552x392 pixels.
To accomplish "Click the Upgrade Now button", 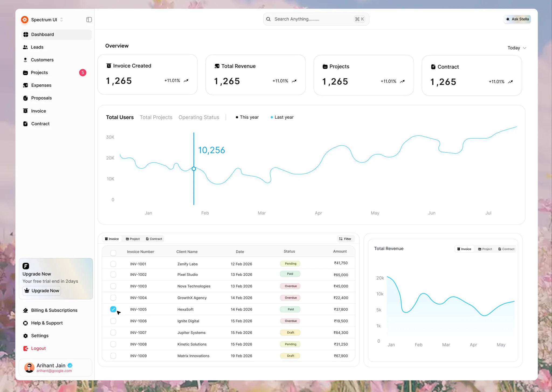I will [x=42, y=291].
